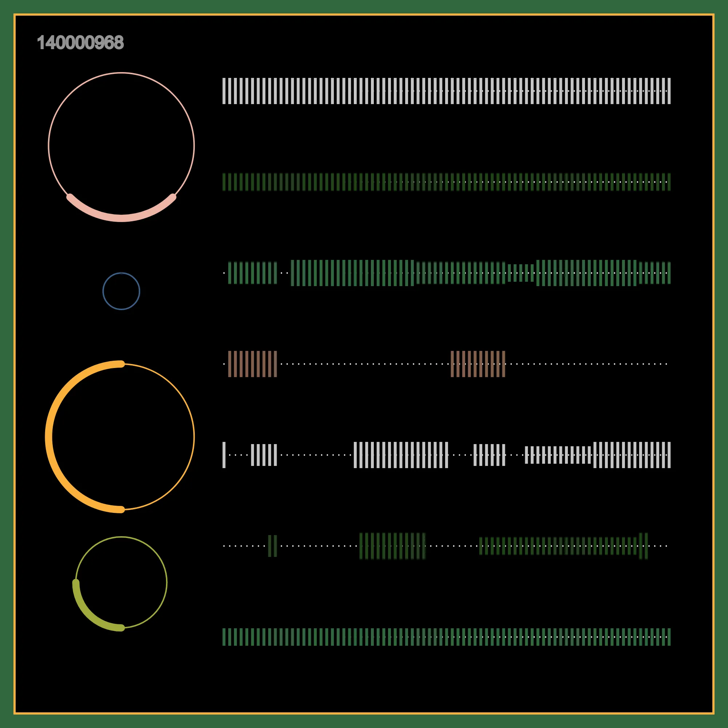Click the bottom bright green bar row

tap(446, 637)
